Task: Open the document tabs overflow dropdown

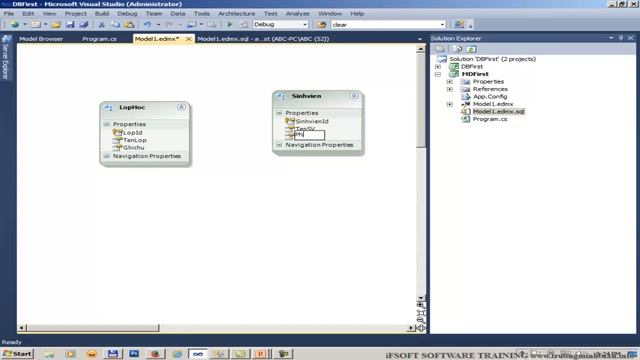Action: pos(420,39)
